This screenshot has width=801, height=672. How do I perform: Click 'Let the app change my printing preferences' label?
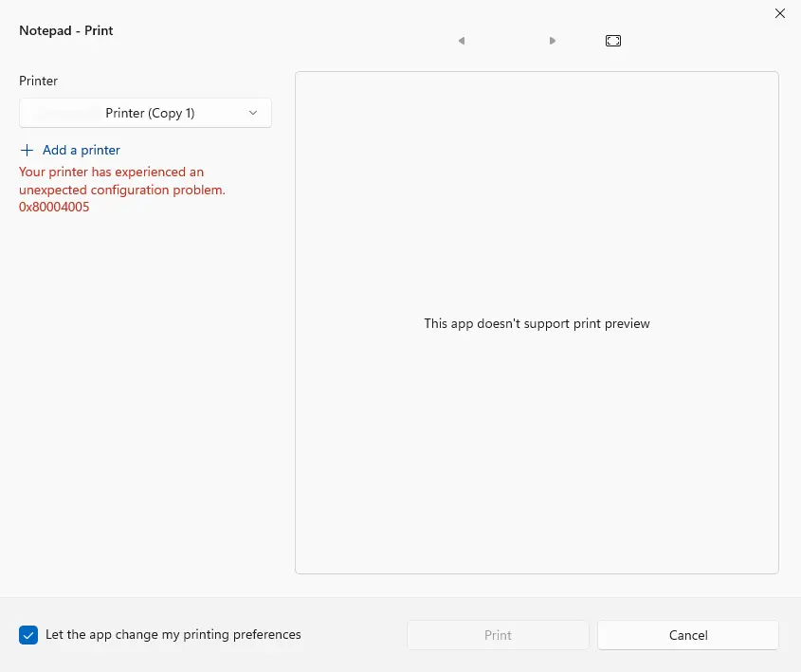tap(173, 635)
